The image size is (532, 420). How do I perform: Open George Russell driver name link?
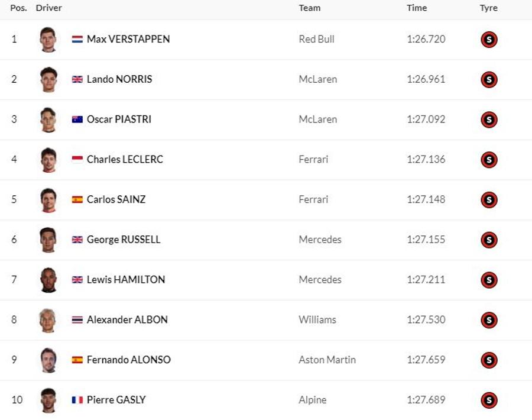tap(124, 240)
